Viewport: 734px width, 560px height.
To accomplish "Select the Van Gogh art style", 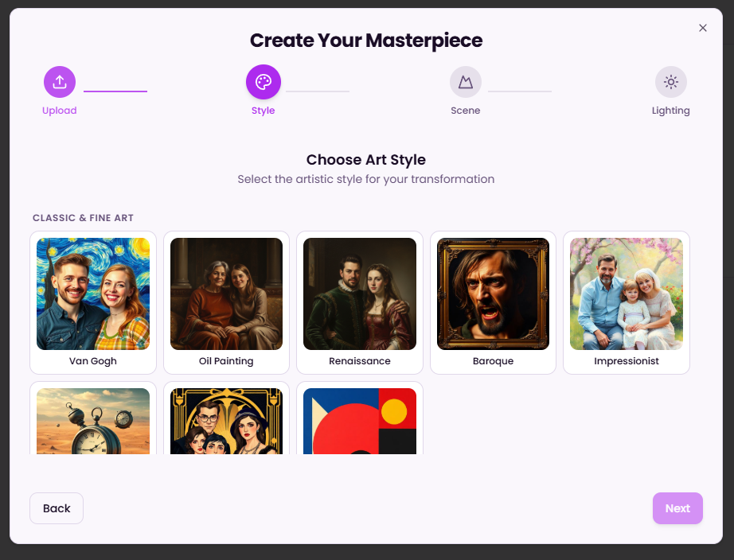I will 93,294.
